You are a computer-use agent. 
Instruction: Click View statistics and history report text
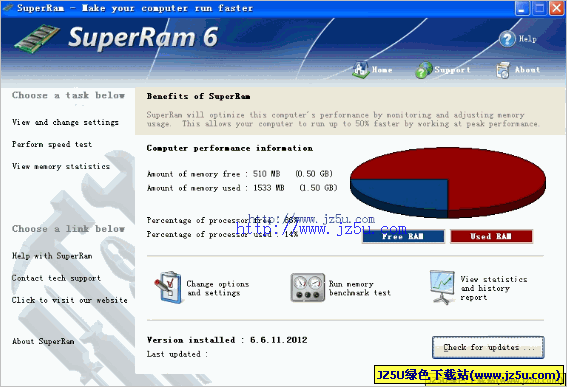point(494,288)
